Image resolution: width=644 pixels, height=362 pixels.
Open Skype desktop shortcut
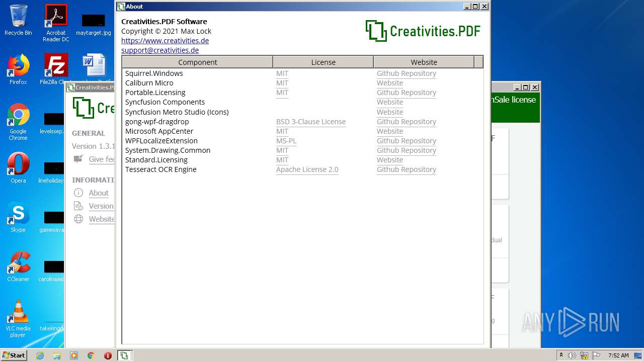pyautogui.click(x=18, y=217)
